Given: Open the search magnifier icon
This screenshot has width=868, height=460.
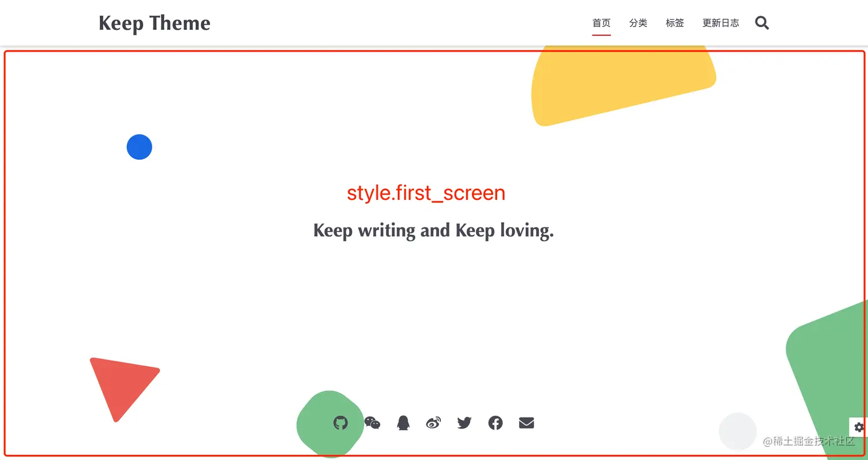Looking at the screenshot, I should [x=762, y=23].
